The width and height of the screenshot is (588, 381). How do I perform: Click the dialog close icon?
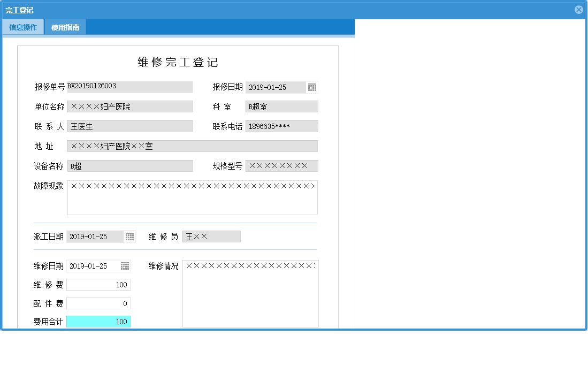[x=578, y=9]
